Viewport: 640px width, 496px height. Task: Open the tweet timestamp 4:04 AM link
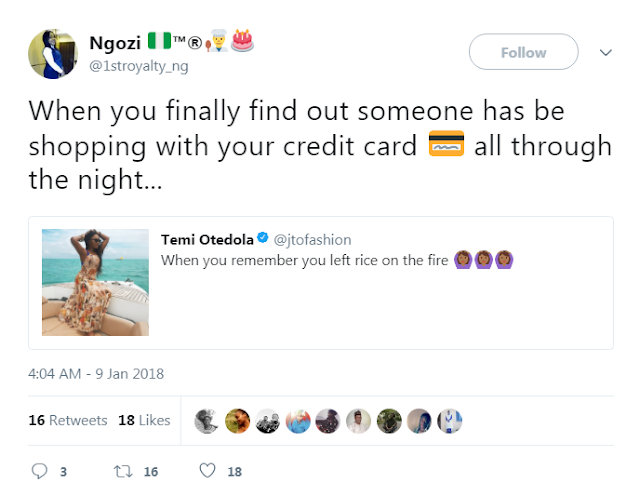96,374
